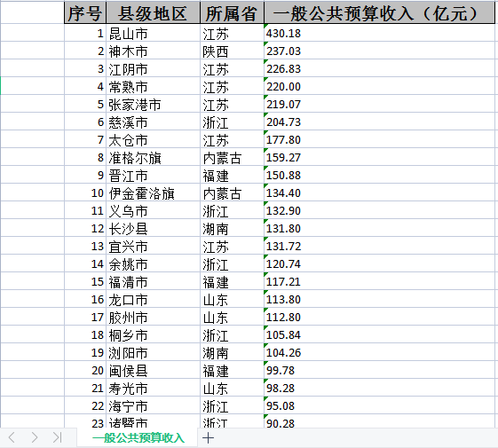The height and width of the screenshot is (448, 498).
Task: Select the value 98.28
Action: click(379, 389)
